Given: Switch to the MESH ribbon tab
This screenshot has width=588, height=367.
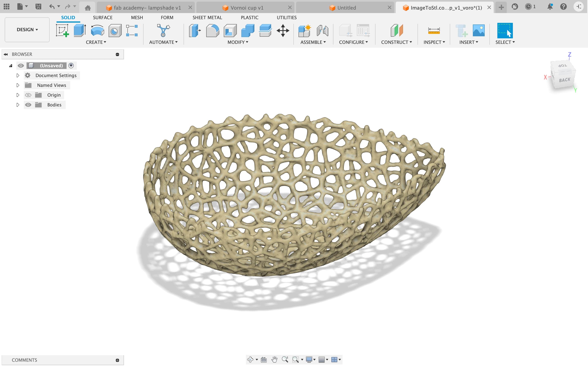Looking at the screenshot, I should click(137, 18).
